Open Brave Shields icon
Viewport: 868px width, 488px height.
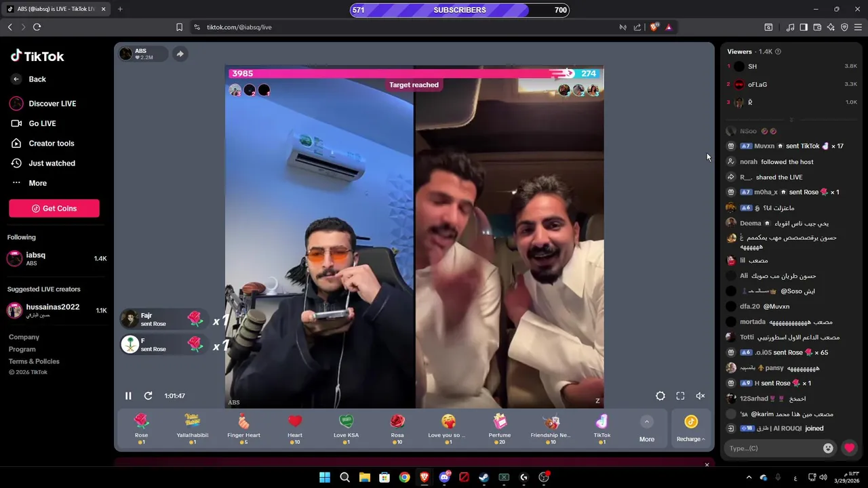tap(654, 27)
